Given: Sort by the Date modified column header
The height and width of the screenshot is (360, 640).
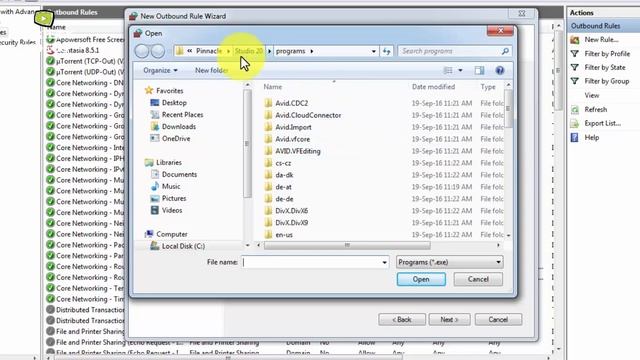Looking at the screenshot, I should [x=433, y=87].
